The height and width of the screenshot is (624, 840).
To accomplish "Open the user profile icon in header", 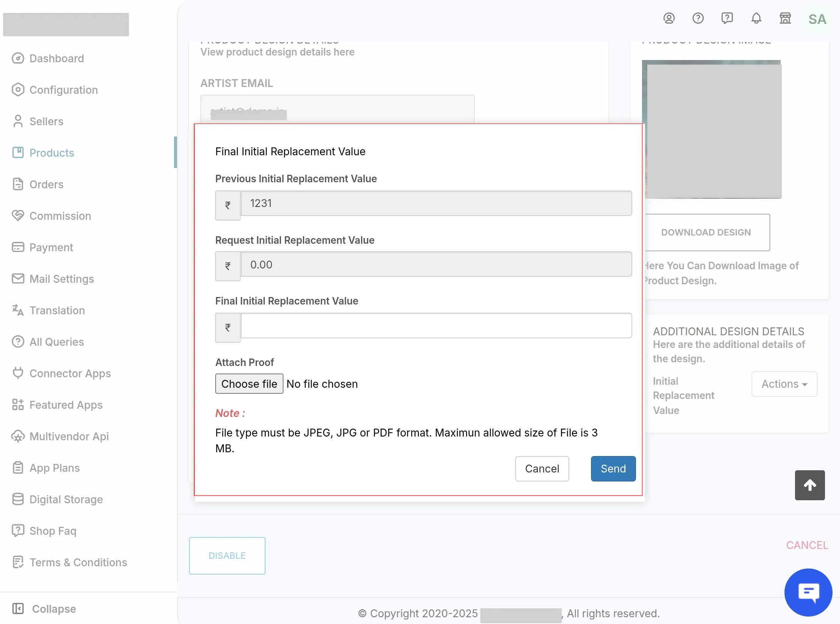I will [669, 18].
